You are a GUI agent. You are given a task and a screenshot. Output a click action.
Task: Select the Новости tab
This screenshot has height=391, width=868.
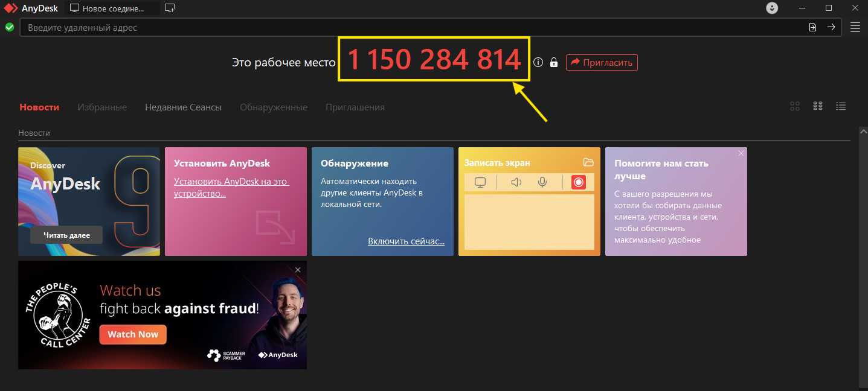[x=39, y=107]
